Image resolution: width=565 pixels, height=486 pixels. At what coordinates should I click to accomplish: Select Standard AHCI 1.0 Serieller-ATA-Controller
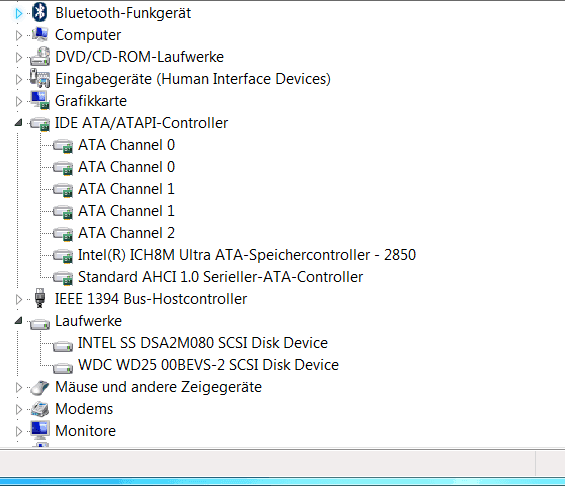tap(221, 277)
